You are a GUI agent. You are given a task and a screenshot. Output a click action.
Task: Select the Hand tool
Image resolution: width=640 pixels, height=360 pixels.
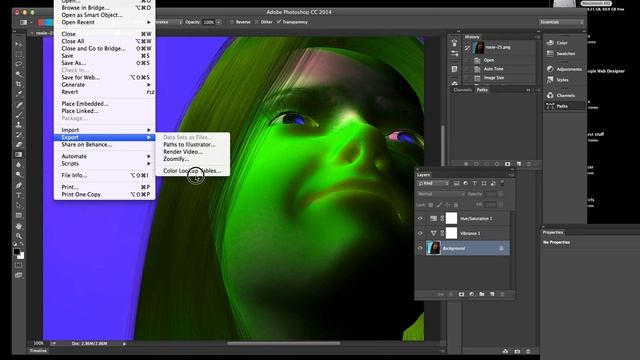tap(19, 226)
